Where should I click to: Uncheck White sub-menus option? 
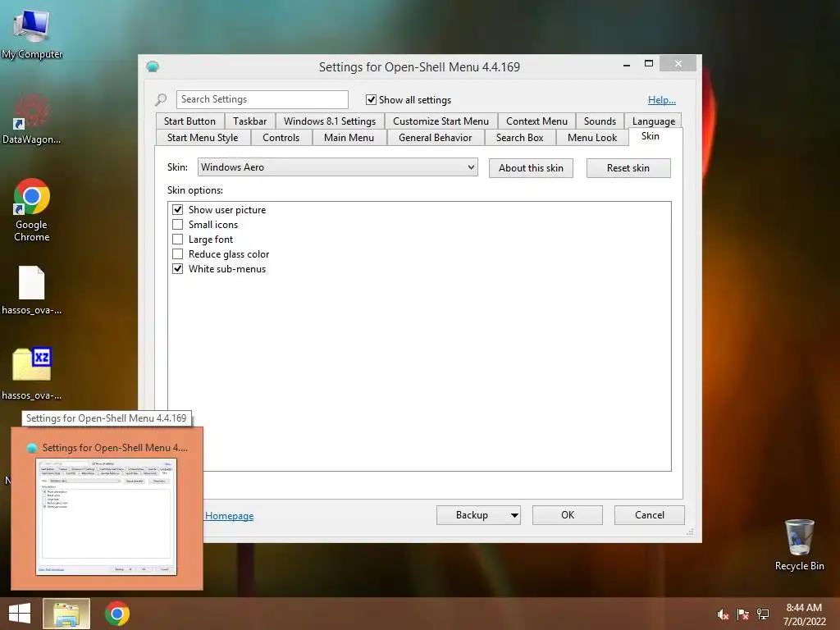177,269
